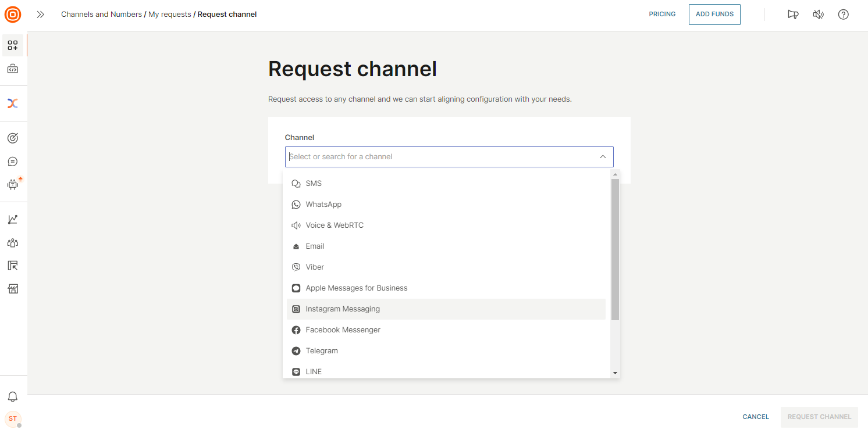This screenshot has width=868, height=437.
Task: Click the Infobip logo icon
Action: pyautogui.click(x=13, y=14)
